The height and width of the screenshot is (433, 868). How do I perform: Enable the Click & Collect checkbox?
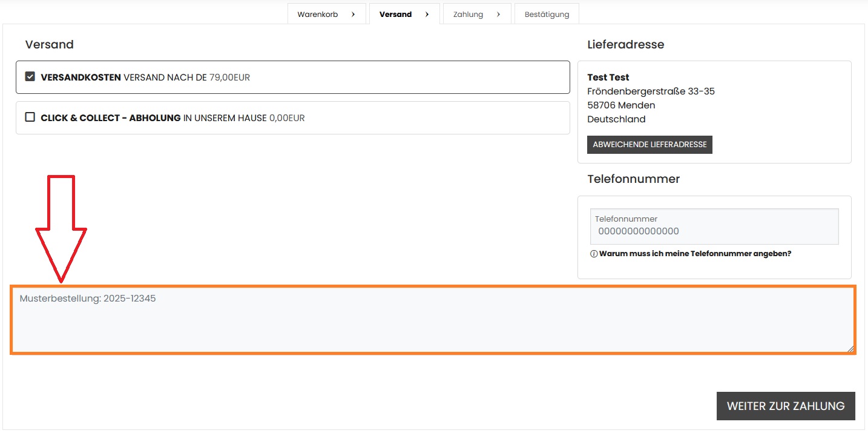coord(30,117)
